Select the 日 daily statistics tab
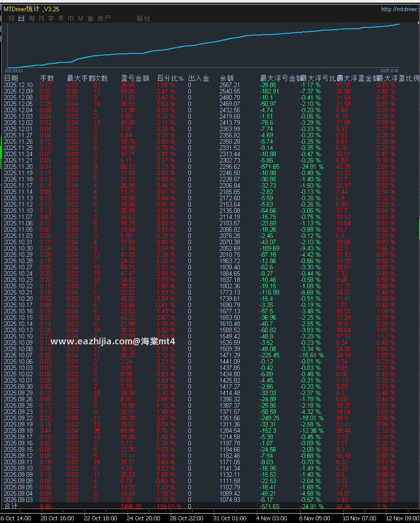Viewport: 420px width, 523px height. point(22,18)
